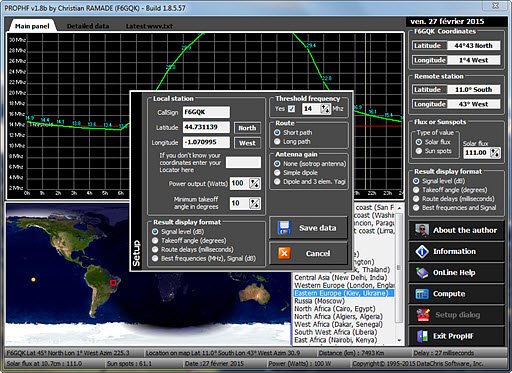The height and width of the screenshot is (373, 512).
Task: Select Long path route option
Action: [277, 142]
